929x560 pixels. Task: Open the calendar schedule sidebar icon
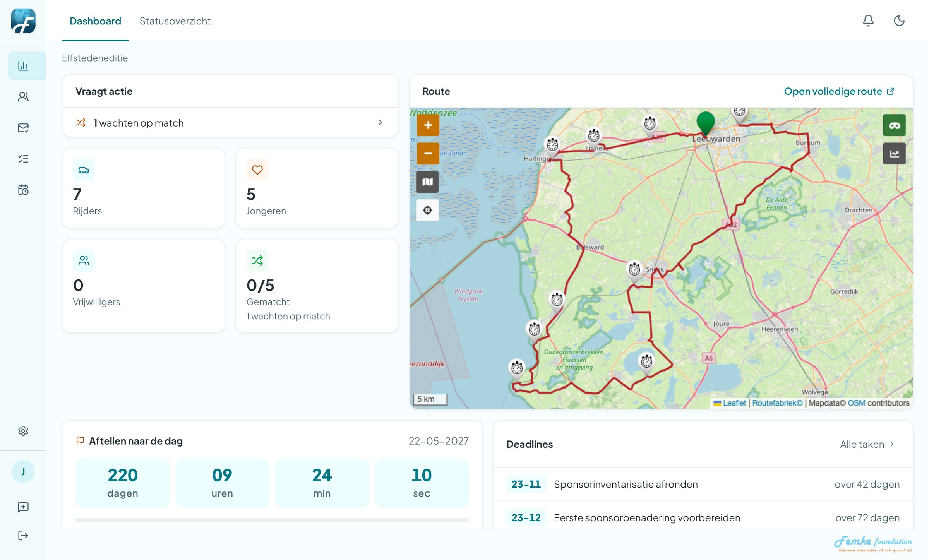tap(23, 190)
